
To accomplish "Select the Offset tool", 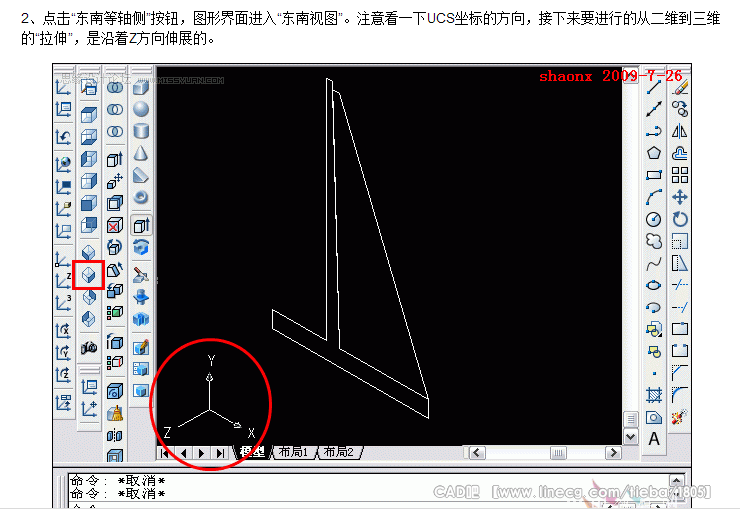I will (x=680, y=153).
